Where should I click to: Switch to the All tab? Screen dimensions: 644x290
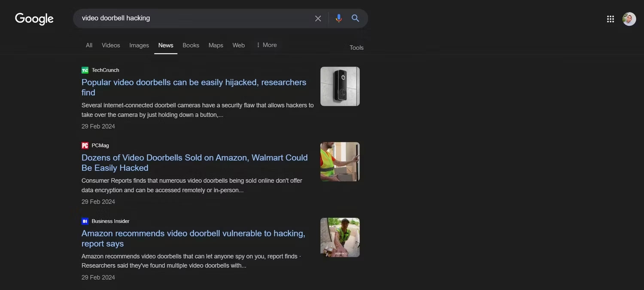[89, 45]
